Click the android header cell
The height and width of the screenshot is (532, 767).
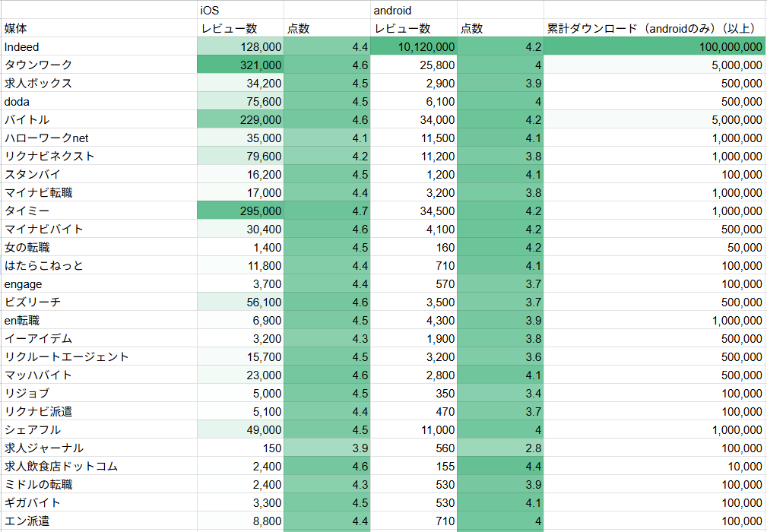point(414,11)
